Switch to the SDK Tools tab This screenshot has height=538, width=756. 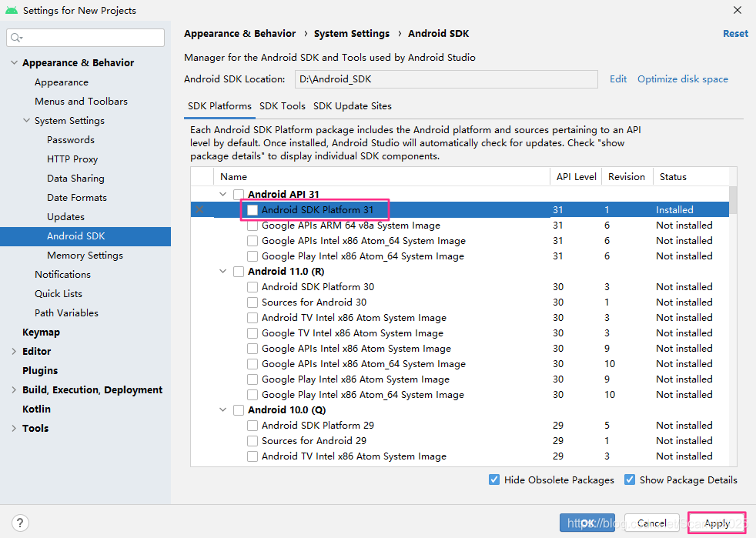tap(283, 106)
